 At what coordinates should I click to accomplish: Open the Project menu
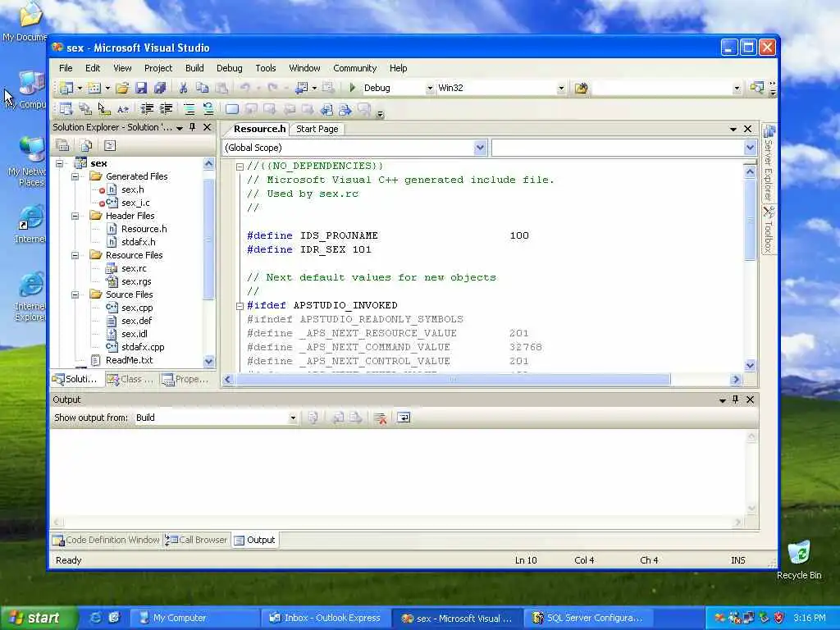158,68
